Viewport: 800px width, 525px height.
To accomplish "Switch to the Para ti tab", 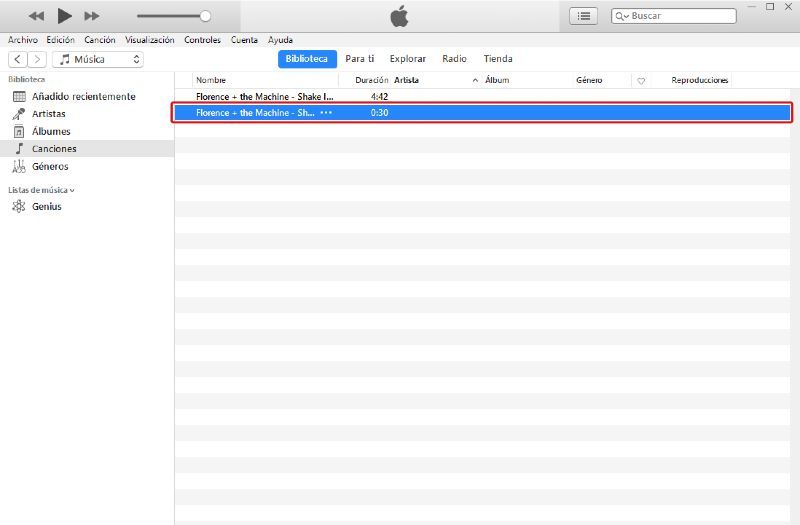I will [359, 59].
